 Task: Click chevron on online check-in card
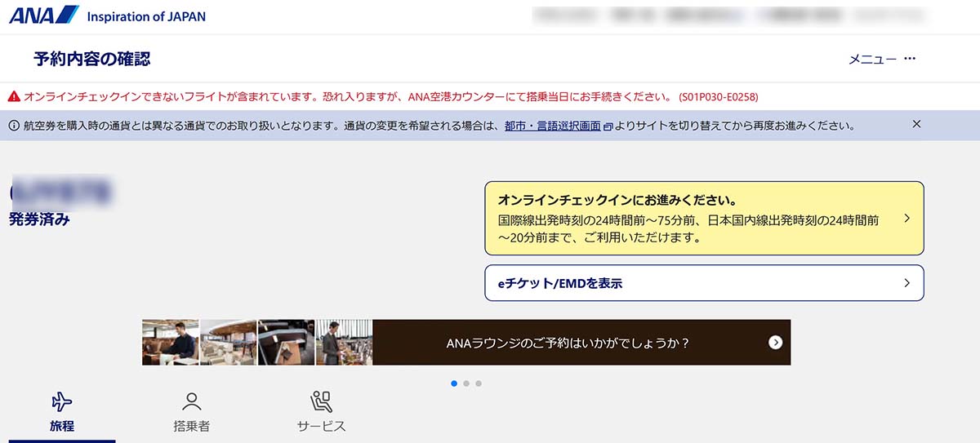(906, 219)
